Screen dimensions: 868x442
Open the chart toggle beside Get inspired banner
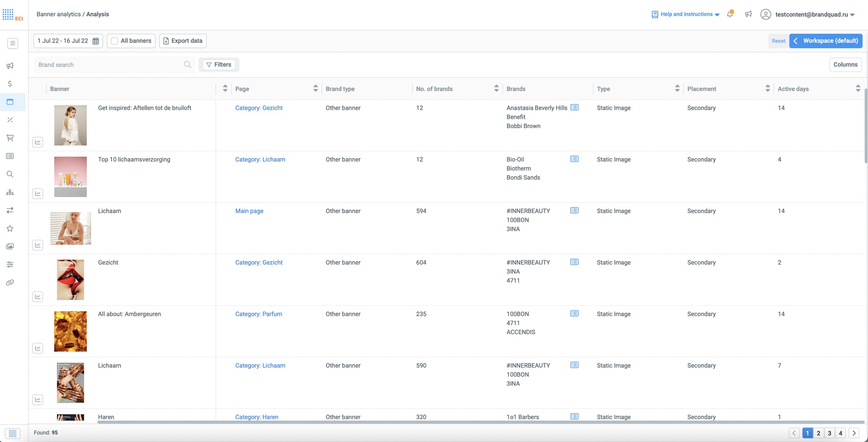coord(38,141)
